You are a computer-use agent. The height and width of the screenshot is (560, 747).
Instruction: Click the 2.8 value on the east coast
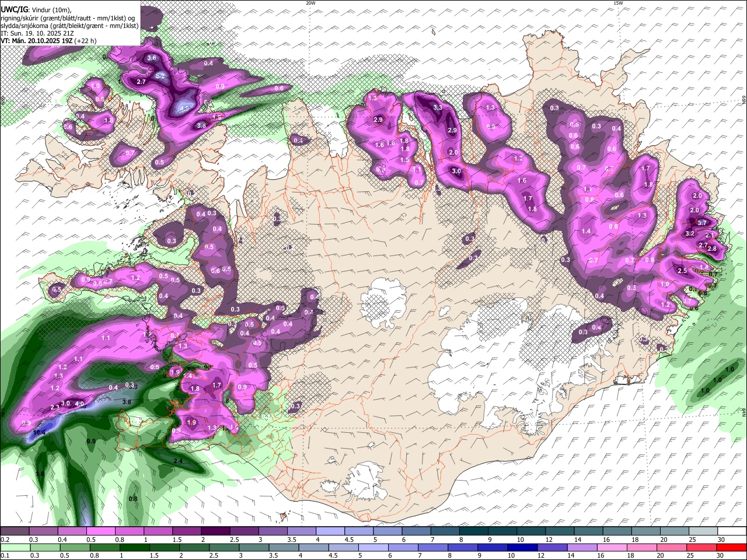click(712, 249)
